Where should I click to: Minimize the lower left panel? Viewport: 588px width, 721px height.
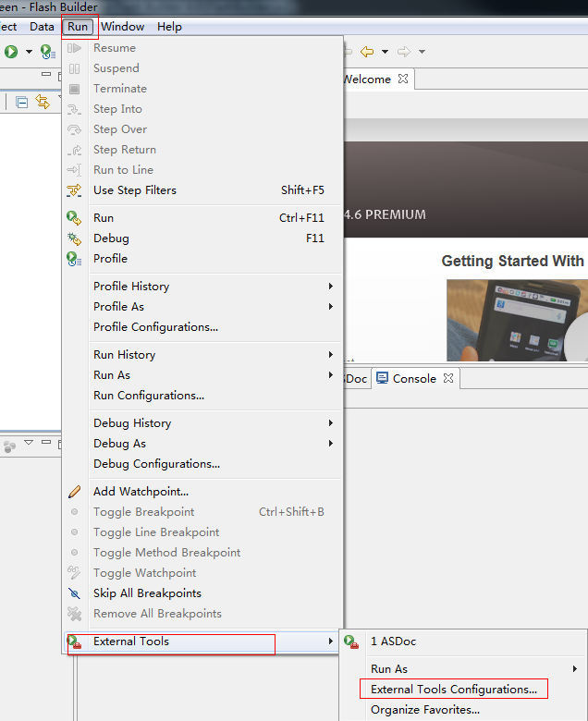pyautogui.click(x=46, y=442)
